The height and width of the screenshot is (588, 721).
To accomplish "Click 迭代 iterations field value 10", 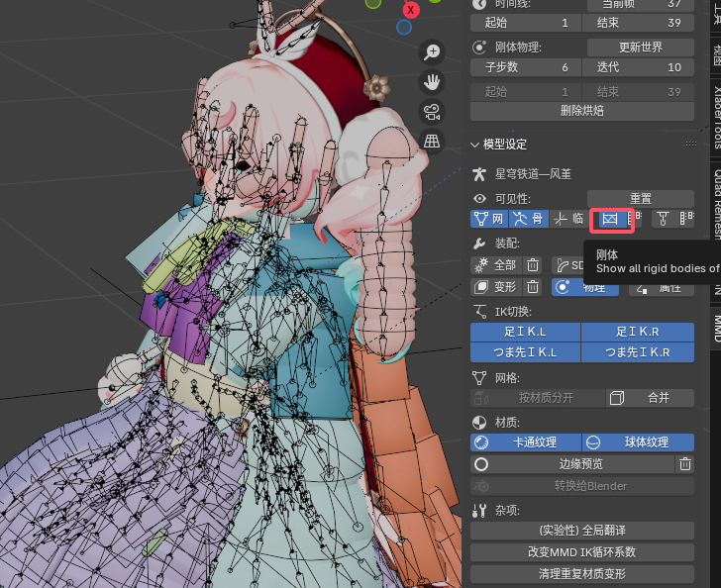I will [x=638, y=67].
